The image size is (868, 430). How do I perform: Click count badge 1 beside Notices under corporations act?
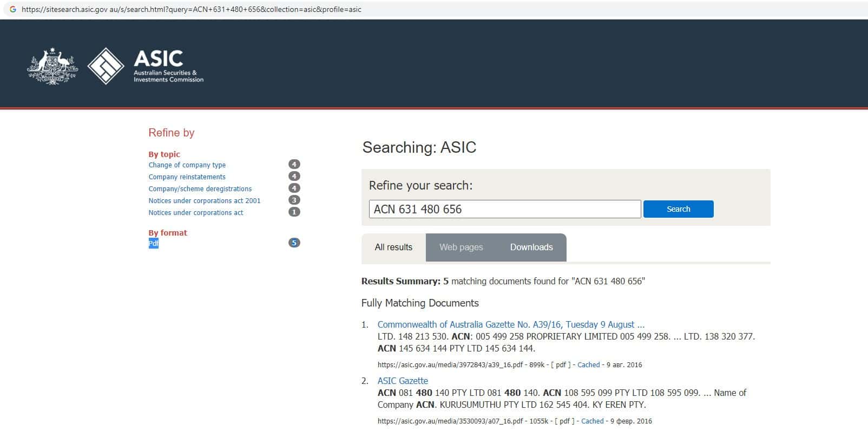294,212
